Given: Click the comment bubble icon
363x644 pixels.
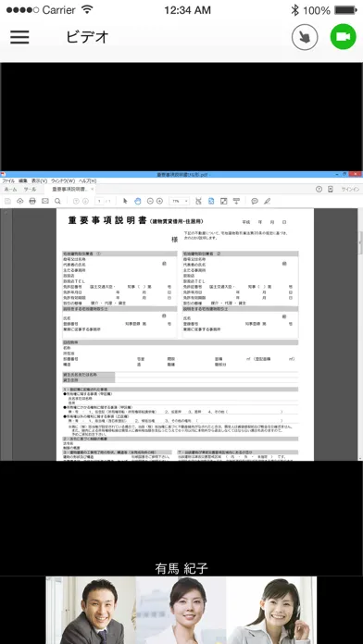Looking at the screenshot, I should click(255, 201).
